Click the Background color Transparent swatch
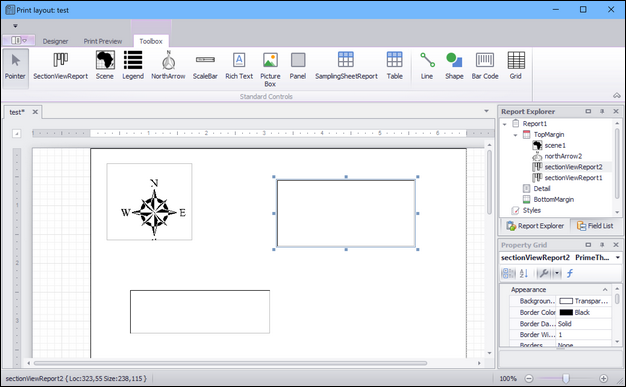626x387 pixels. 566,301
